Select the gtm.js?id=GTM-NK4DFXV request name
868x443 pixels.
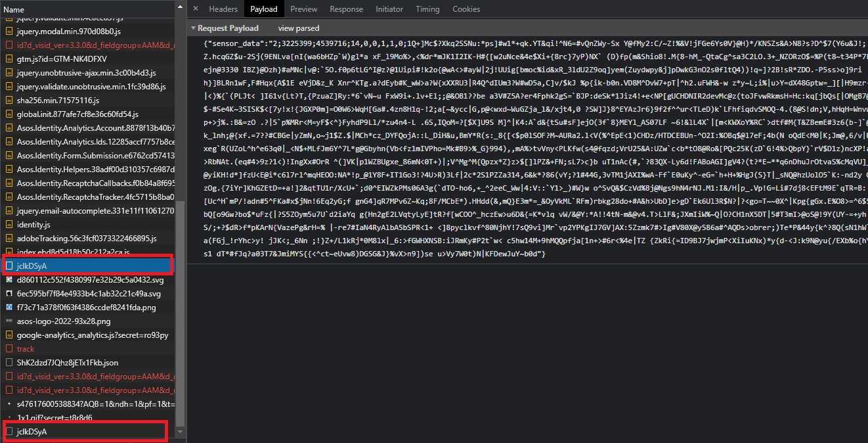[62, 58]
